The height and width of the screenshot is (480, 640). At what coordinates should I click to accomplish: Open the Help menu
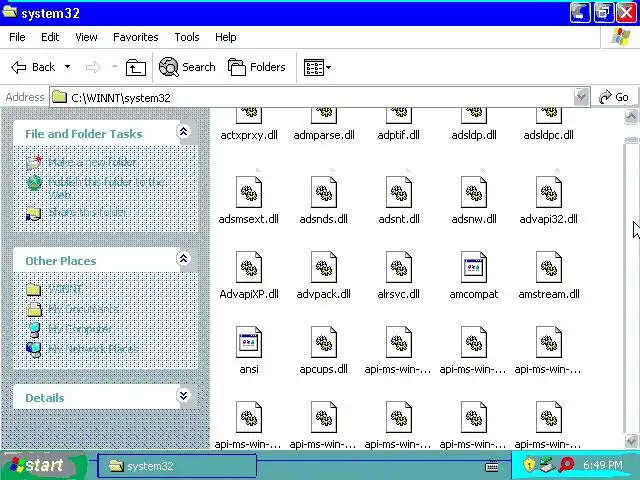(226, 37)
